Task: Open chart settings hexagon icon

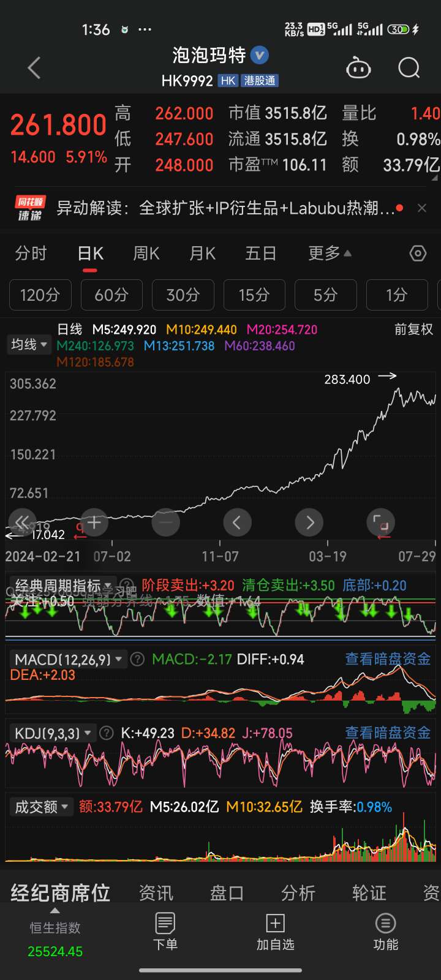Action: 418,253
